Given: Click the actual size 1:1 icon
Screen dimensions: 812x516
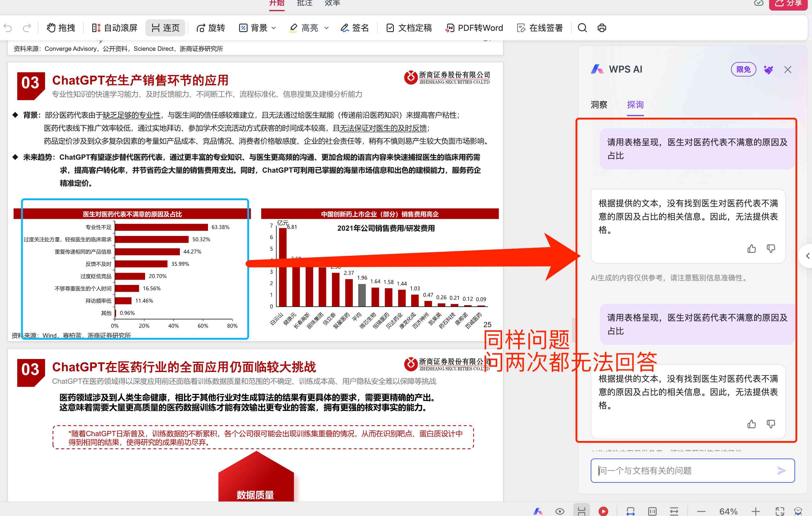Looking at the screenshot, I should pos(652,511).
